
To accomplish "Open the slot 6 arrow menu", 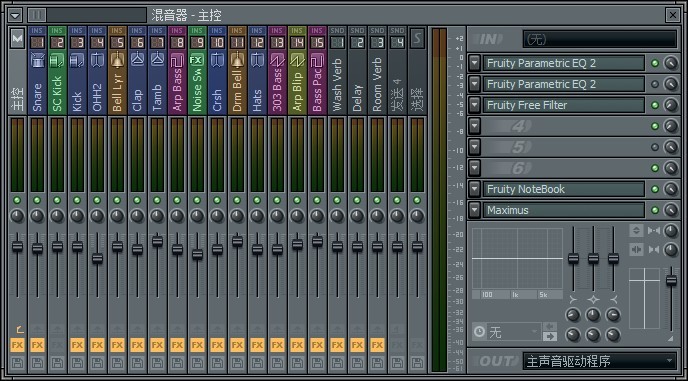I will (x=474, y=168).
